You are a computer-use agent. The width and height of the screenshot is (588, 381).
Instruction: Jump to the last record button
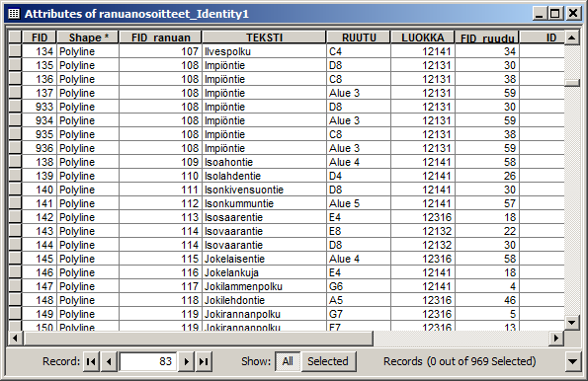204,361
